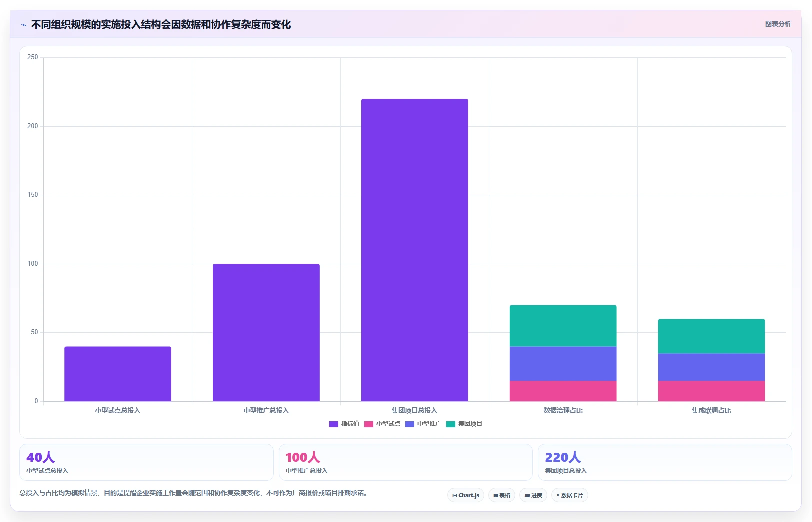Toggle the 中型推广 legend series
Image resolution: width=812 pixels, height=522 pixels.
(423, 424)
